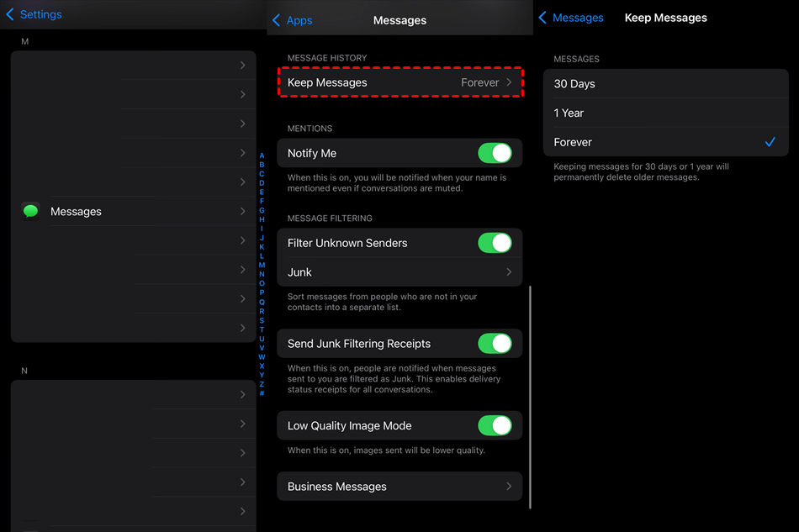This screenshot has width=799, height=532.
Task: Choose the 1 Year retention option
Action: [x=666, y=113]
